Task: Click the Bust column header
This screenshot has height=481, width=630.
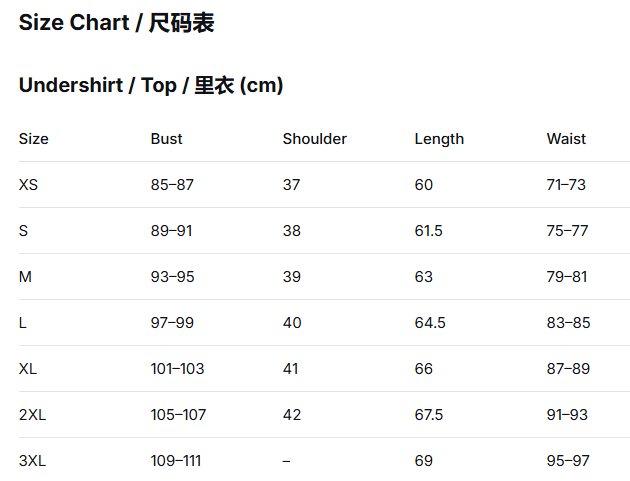Action: pyautogui.click(x=167, y=139)
